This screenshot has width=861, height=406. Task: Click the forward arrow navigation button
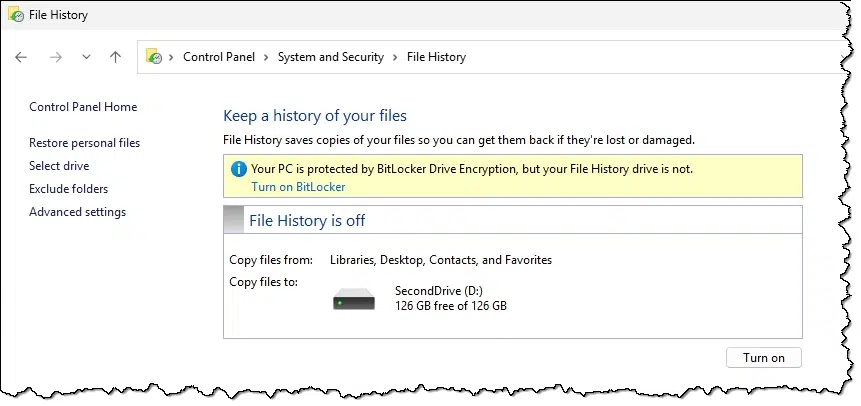(56, 57)
